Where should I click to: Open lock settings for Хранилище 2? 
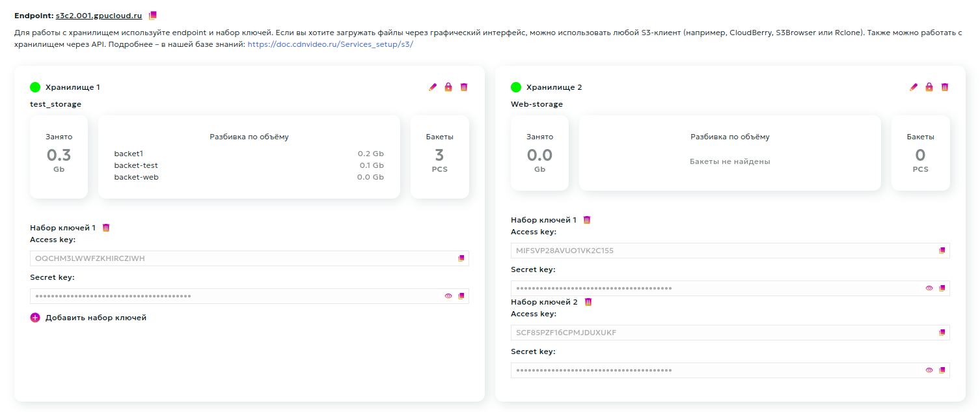pos(929,87)
